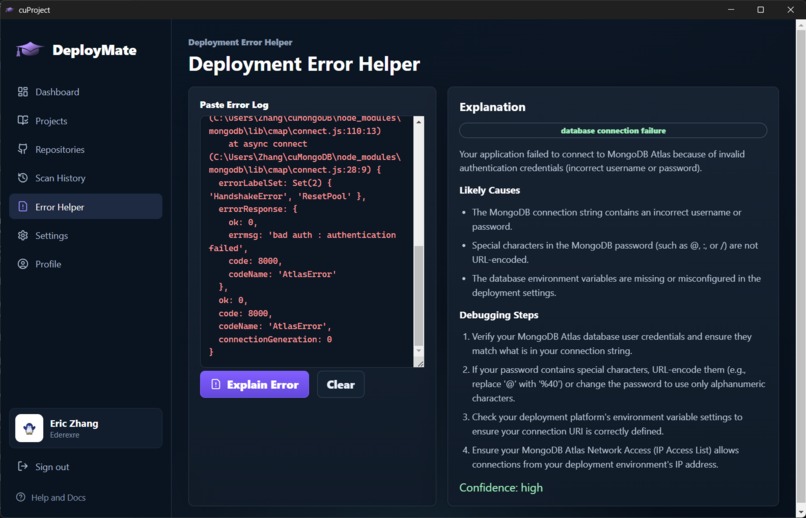Click the 'Confidence: high' text
The image size is (806, 518).
pyautogui.click(x=501, y=488)
